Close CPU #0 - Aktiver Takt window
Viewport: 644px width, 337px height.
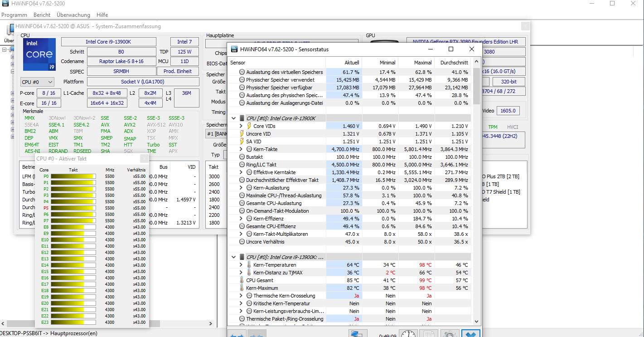pos(144,158)
